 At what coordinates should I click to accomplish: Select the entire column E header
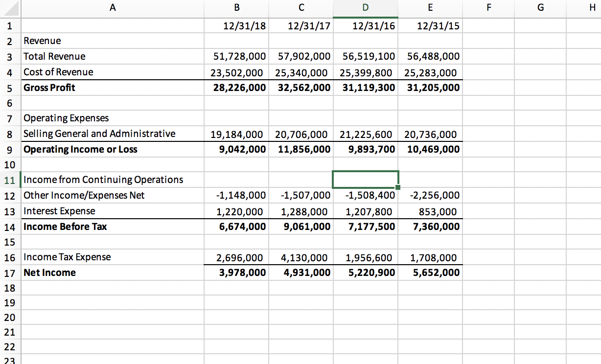coord(430,7)
